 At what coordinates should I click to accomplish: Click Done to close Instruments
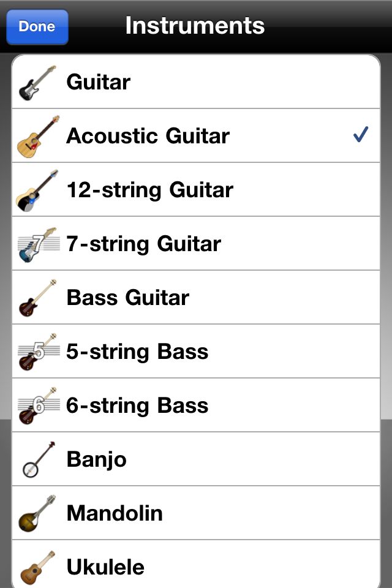pos(37,27)
